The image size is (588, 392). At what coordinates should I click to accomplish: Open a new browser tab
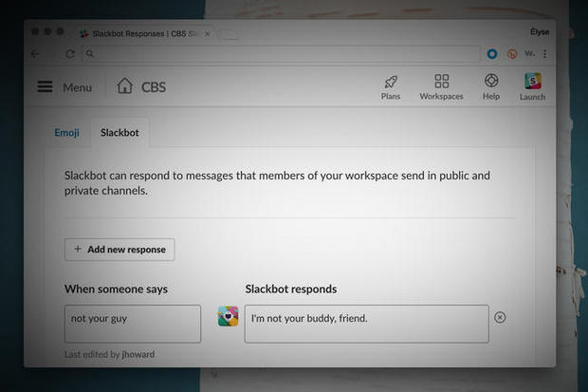tap(230, 34)
